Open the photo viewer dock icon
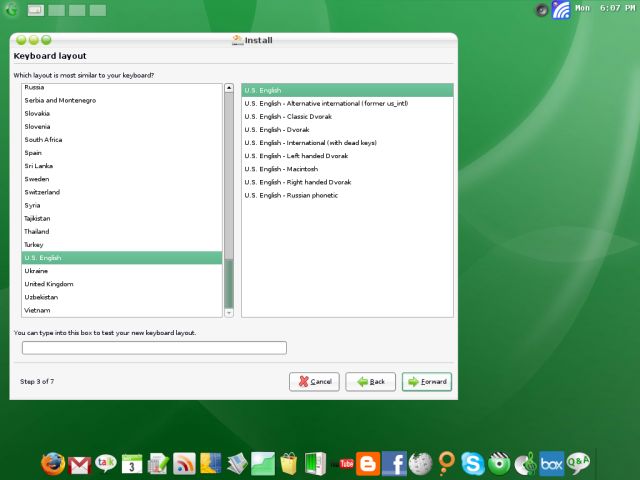 [x=263, y=464]
